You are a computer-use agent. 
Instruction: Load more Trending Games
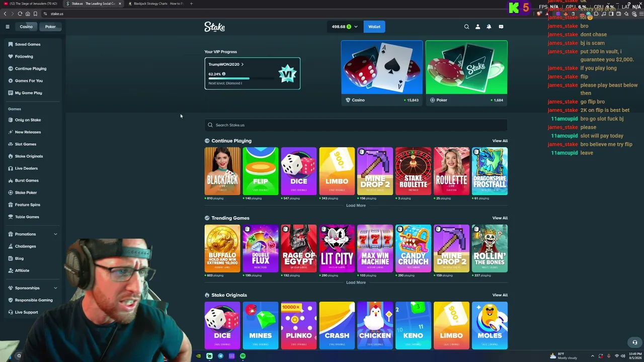(x=356, y=283)
